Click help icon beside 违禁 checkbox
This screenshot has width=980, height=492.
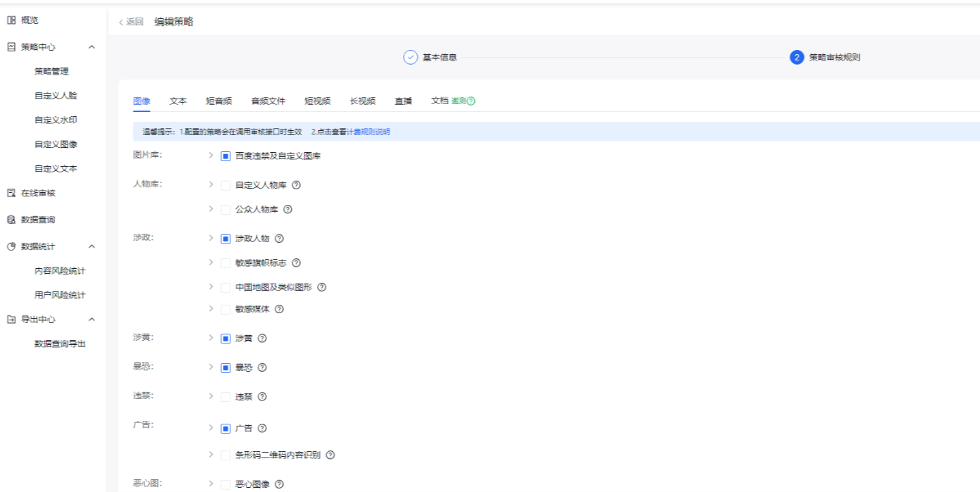pos(262,397)
